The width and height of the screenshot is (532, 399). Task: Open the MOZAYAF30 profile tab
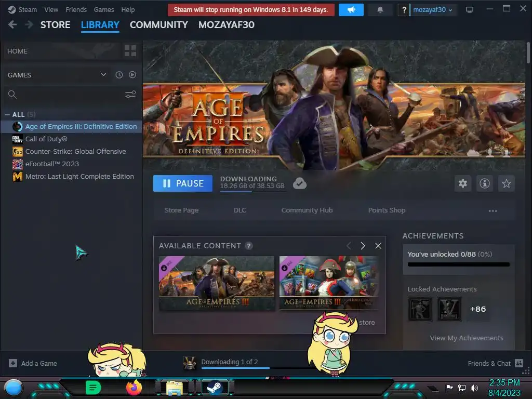pos(227,25)
